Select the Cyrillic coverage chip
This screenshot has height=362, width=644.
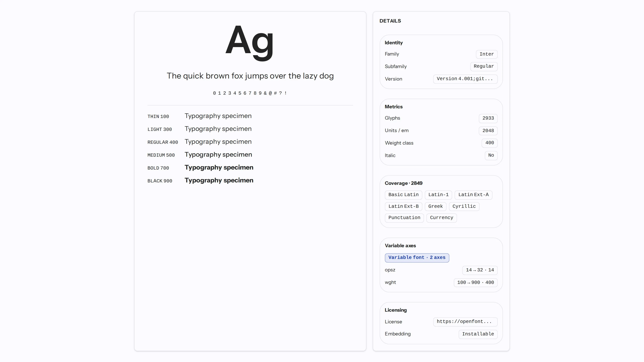pyautogui.click(x=464, y=206)
